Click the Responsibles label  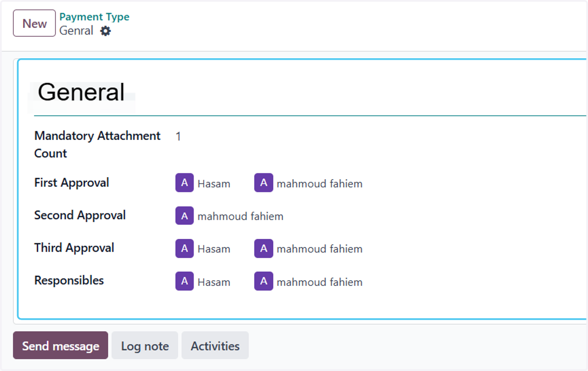coord(69,280)
